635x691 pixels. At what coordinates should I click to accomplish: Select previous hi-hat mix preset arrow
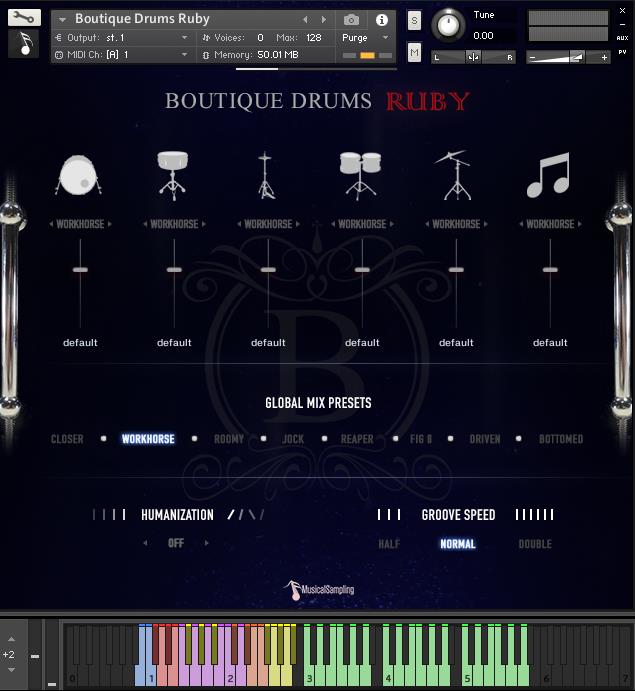(x=239, y=224)
